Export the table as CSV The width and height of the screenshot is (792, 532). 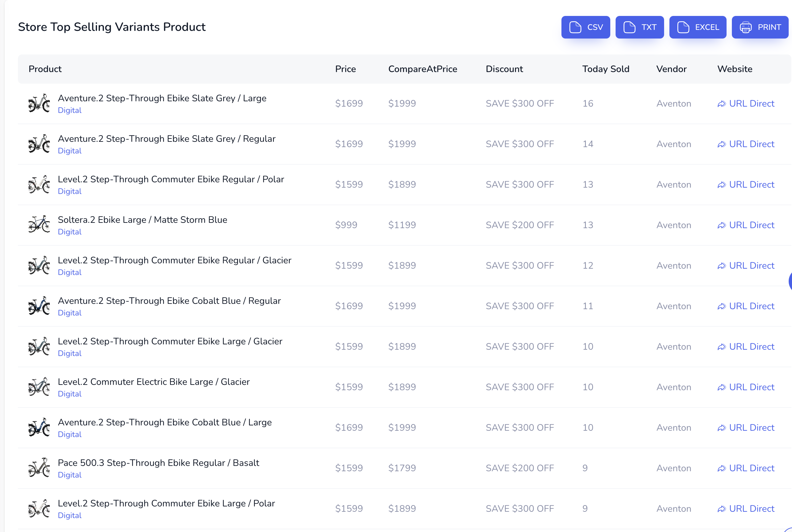pyautogui.click(x=585, y=27)
